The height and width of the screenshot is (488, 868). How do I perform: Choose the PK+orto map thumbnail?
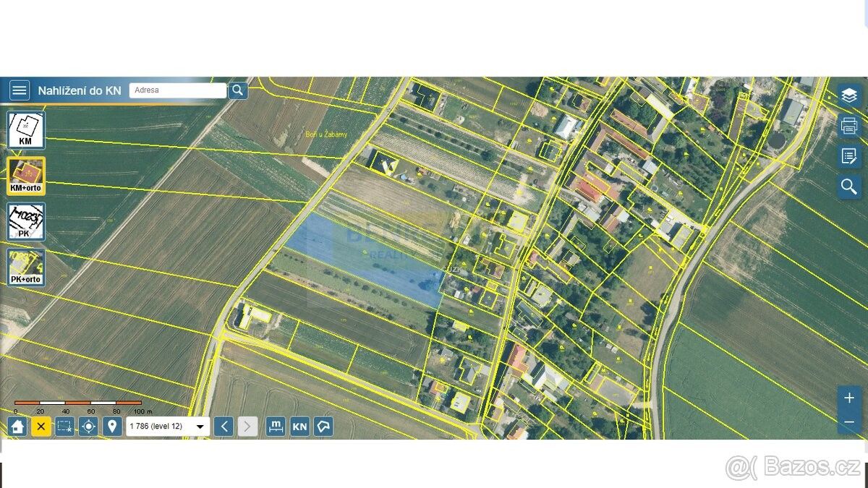click(x=27, y=267)
